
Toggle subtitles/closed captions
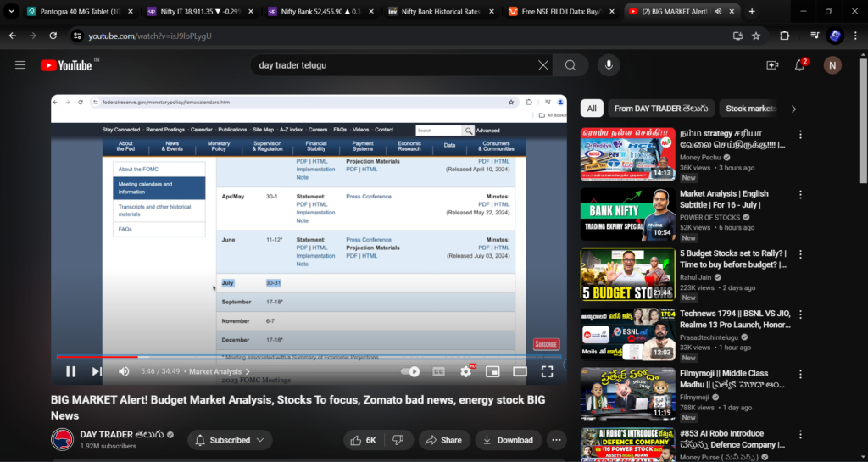[x=438, y=371]
